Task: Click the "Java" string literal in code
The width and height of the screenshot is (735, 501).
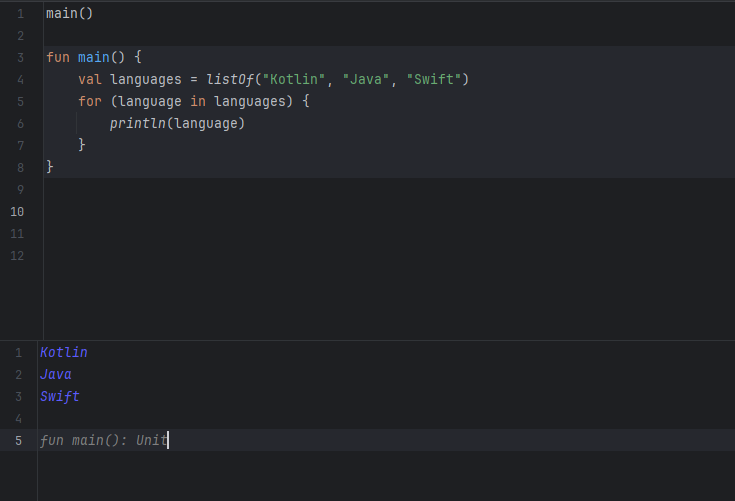Action: (x=366, y=80)
